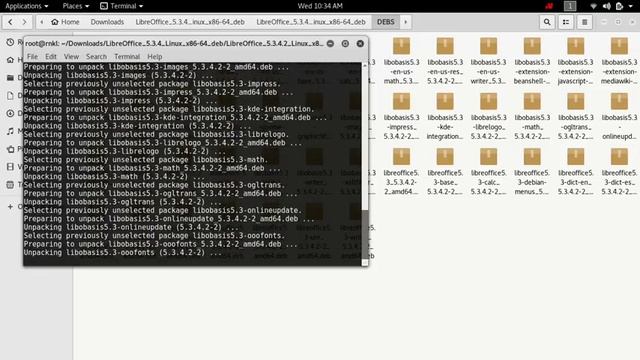Click the clock showing Wed 10:34 AM

320,6
